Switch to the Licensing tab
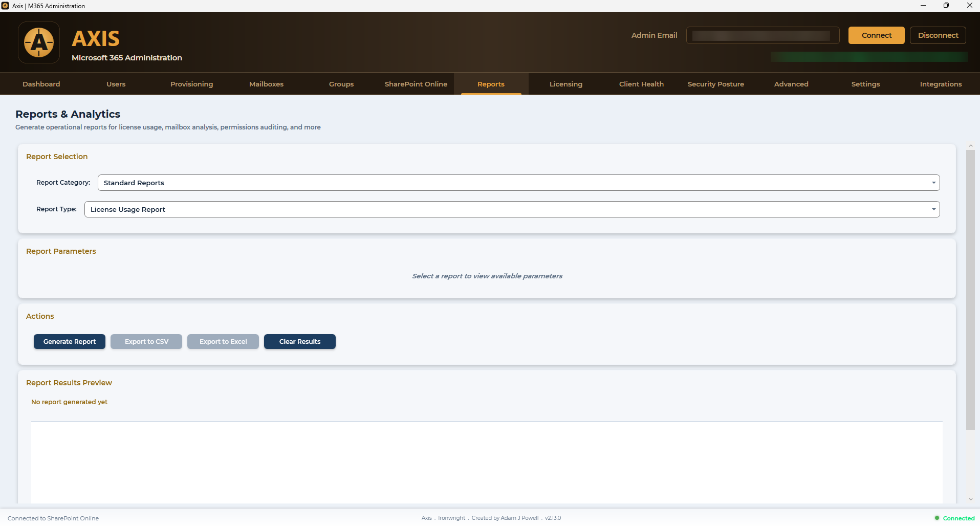The height and width of the screenshot is (526, 980). [566, 84]
